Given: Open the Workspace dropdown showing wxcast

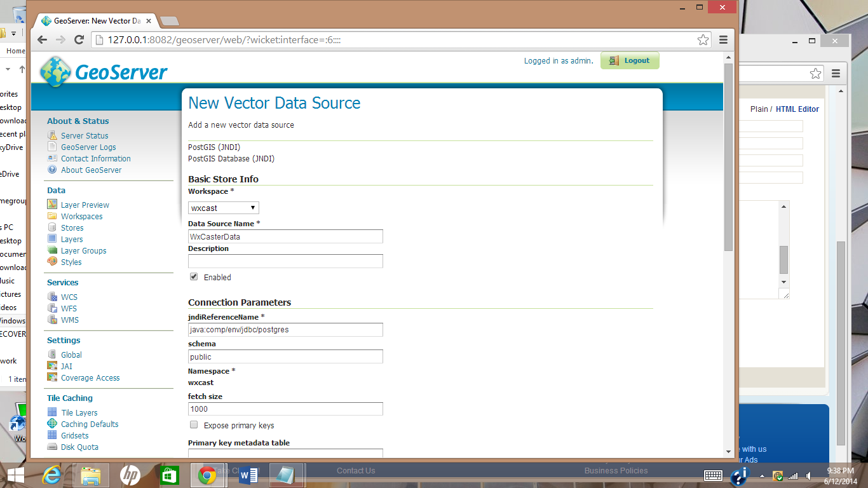Looking at the screenshot, I should pos(224,208).
